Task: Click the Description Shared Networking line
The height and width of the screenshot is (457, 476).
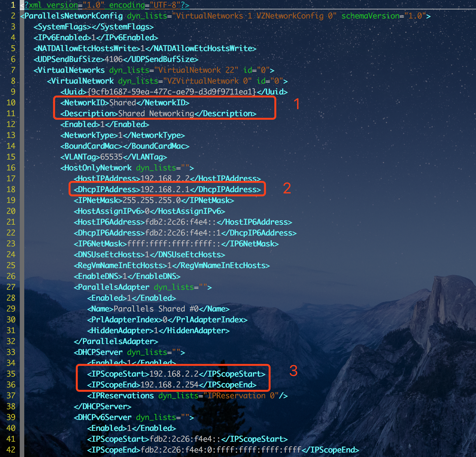Action: point(159,114)
